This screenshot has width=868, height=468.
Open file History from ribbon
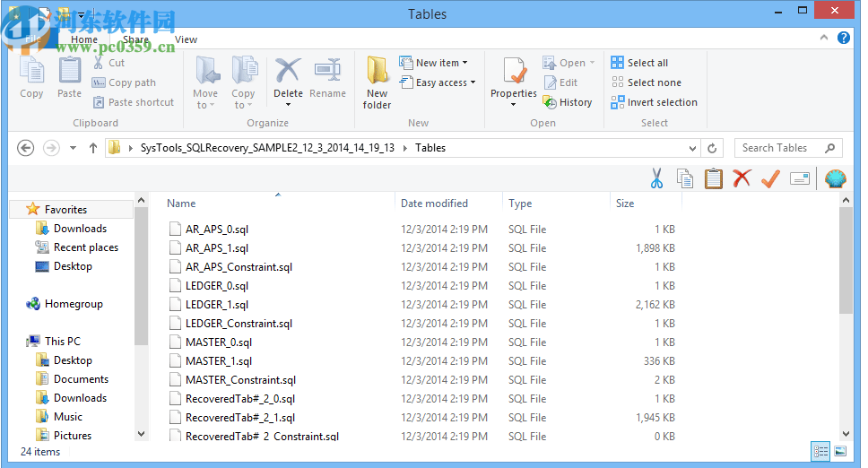coord(568,102)
